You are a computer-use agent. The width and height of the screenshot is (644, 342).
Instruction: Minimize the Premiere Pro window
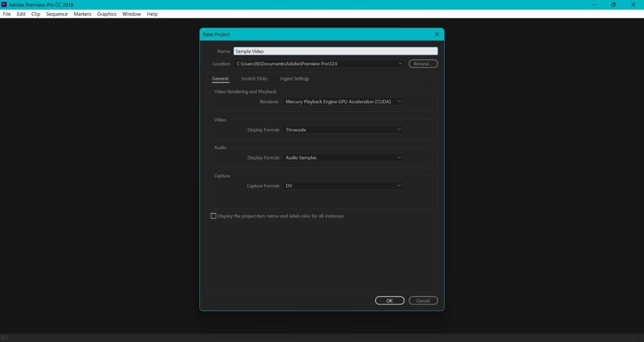pyautogui.click(x=594, y=4)
